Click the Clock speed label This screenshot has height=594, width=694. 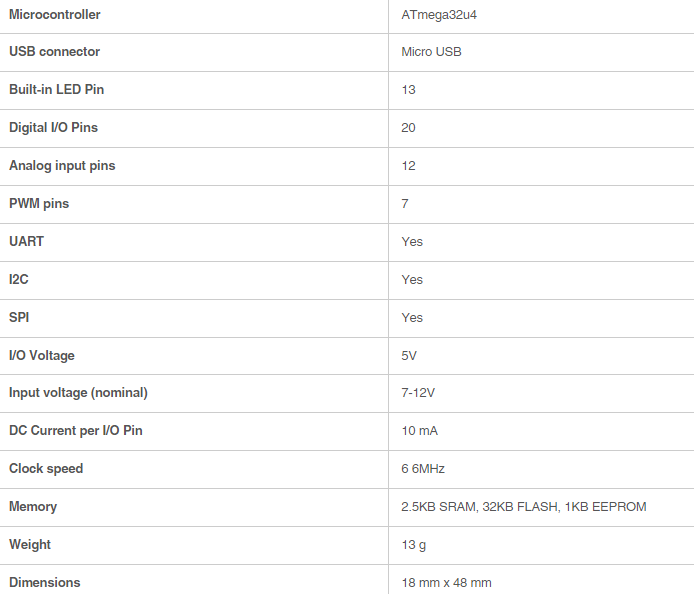pyautogui.click(x=46, y=469)
